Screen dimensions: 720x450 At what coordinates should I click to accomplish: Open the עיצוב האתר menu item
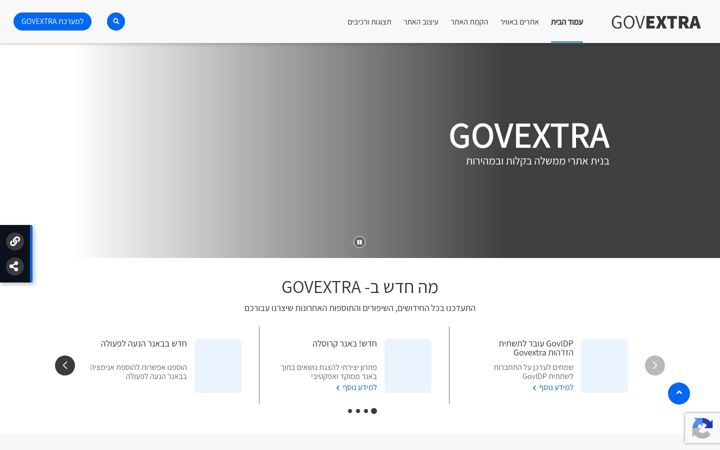click(421, 22)
